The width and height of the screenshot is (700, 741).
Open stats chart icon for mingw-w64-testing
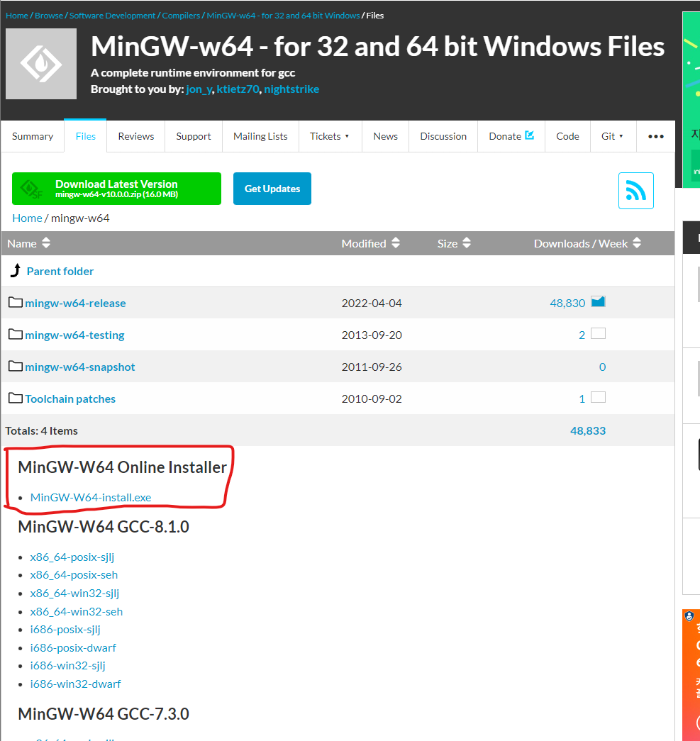click(x=598, y=334)
